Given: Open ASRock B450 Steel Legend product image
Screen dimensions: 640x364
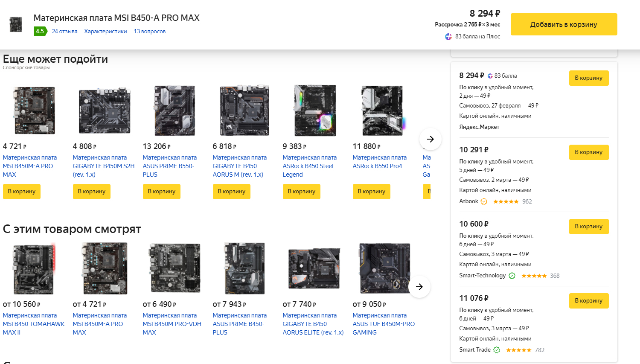Looking at the screenshot, I should click(x=315, y=110).
